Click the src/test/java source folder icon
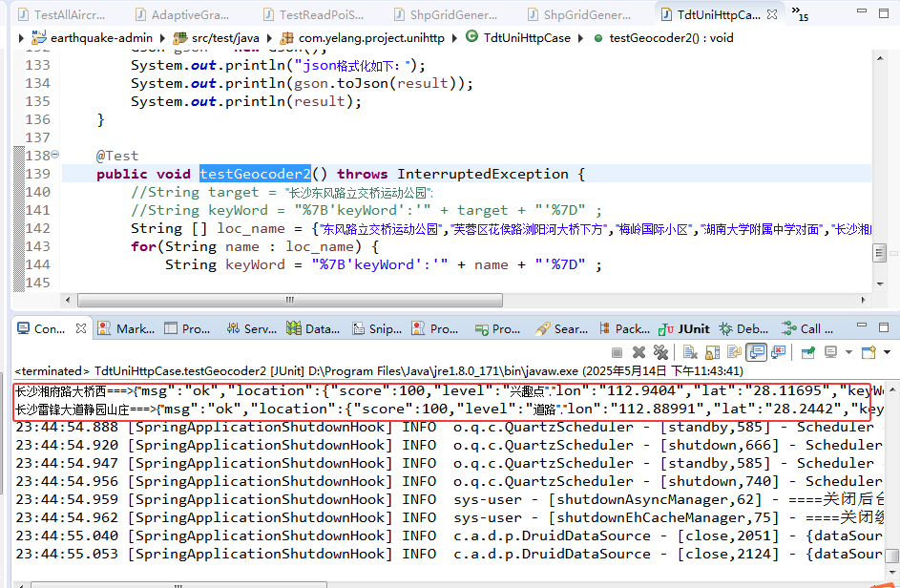 click(180, 38)
